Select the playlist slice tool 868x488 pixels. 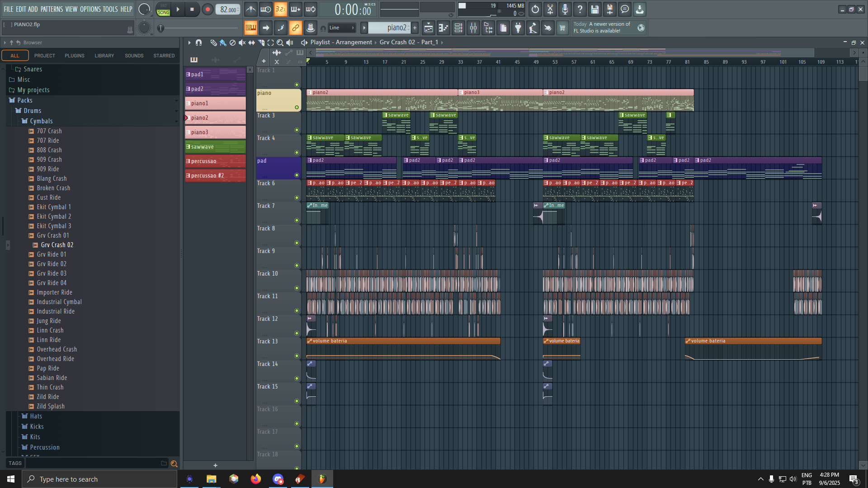click(x=261, y=42)
